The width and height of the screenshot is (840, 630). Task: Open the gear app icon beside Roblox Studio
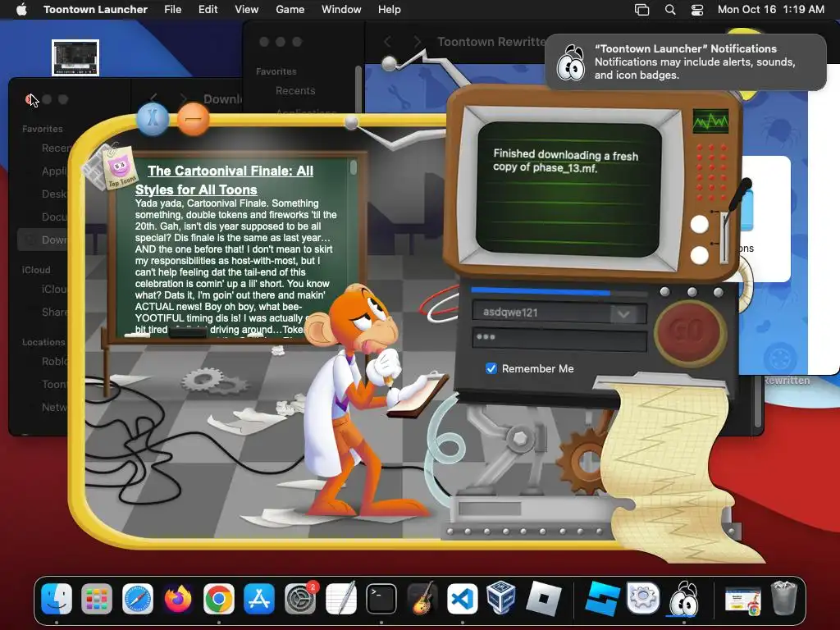point(643,598)
